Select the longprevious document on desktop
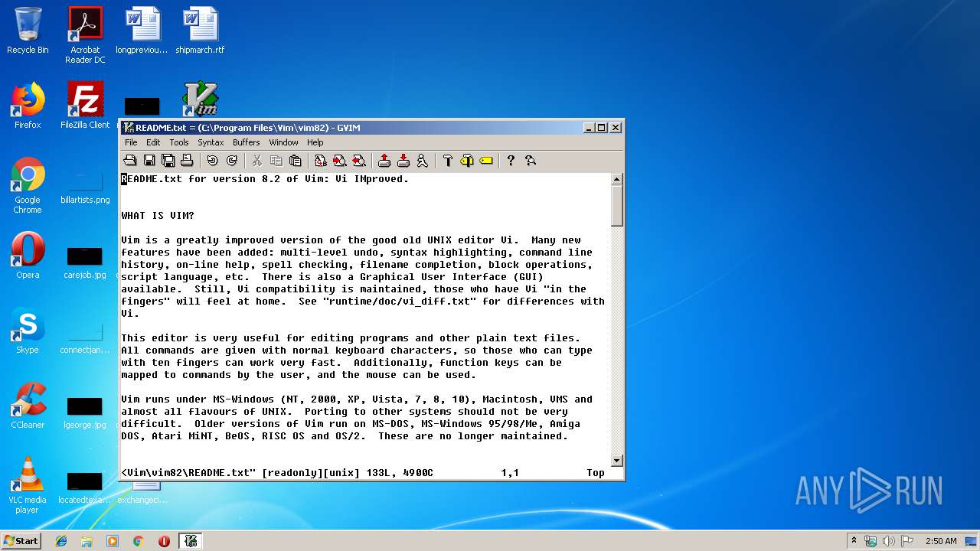 click(142, 31)
